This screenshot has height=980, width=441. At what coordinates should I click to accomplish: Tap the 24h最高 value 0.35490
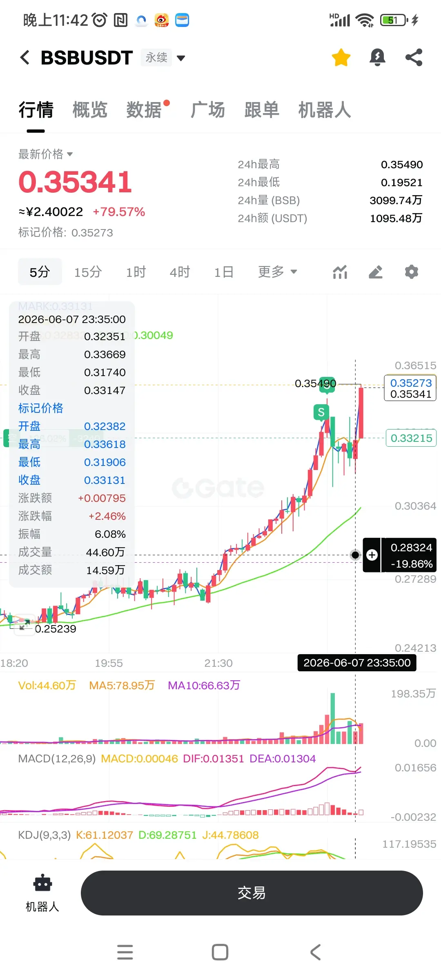(x=402, y=165)
